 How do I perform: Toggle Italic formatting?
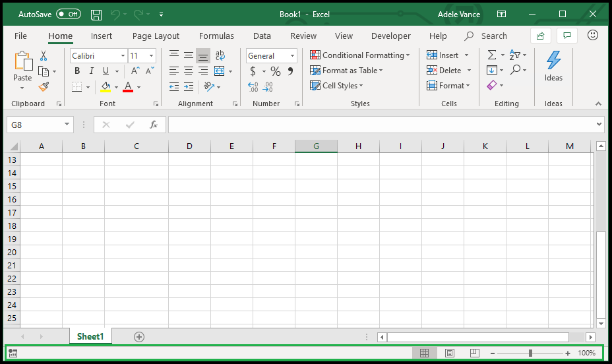coord(92,71)
